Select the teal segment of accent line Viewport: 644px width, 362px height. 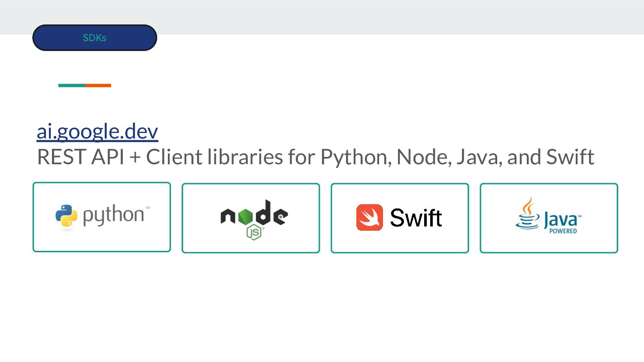(x=72, y=85)
